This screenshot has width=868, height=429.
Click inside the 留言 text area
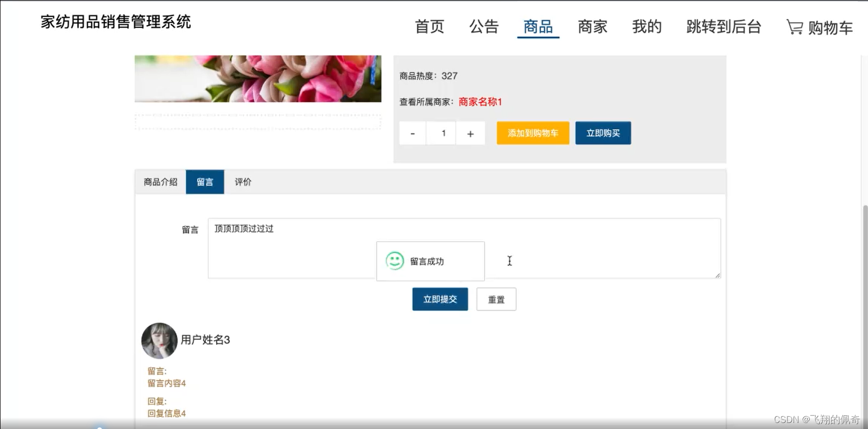coord(464,248)
